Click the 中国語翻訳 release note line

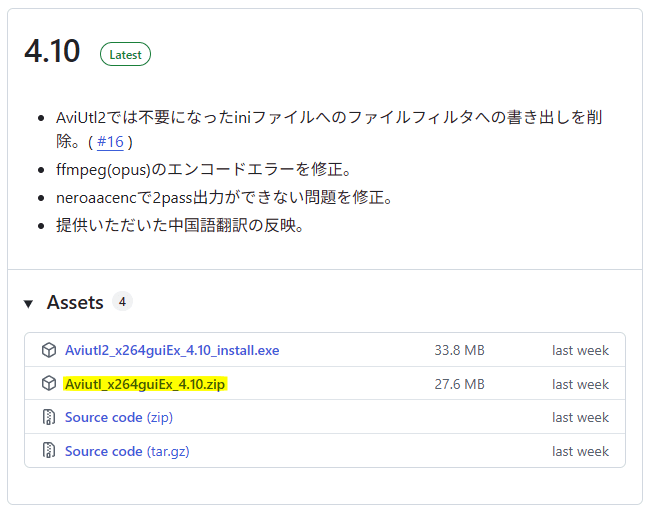coord(180,225)
